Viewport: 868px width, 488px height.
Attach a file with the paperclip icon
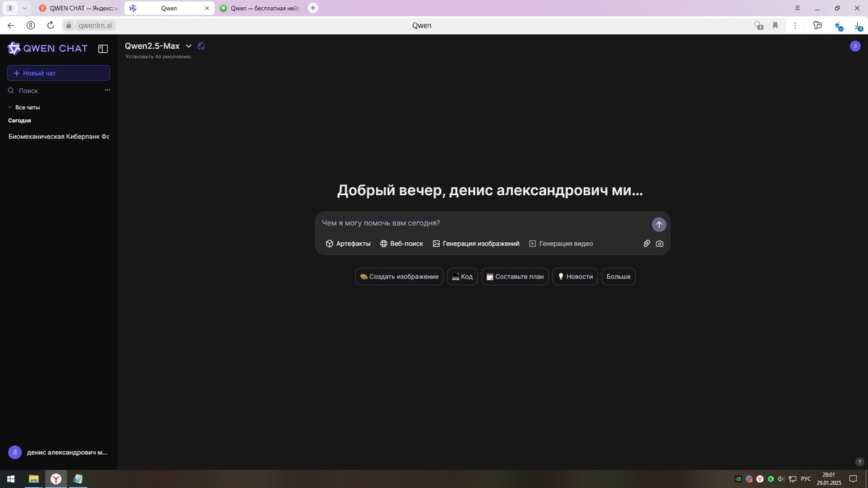647,244
